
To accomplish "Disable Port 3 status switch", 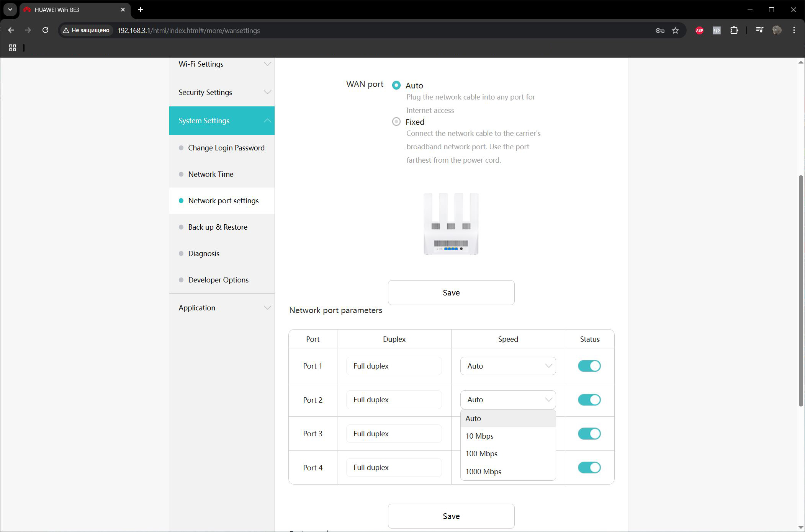I will coord(589,434).
